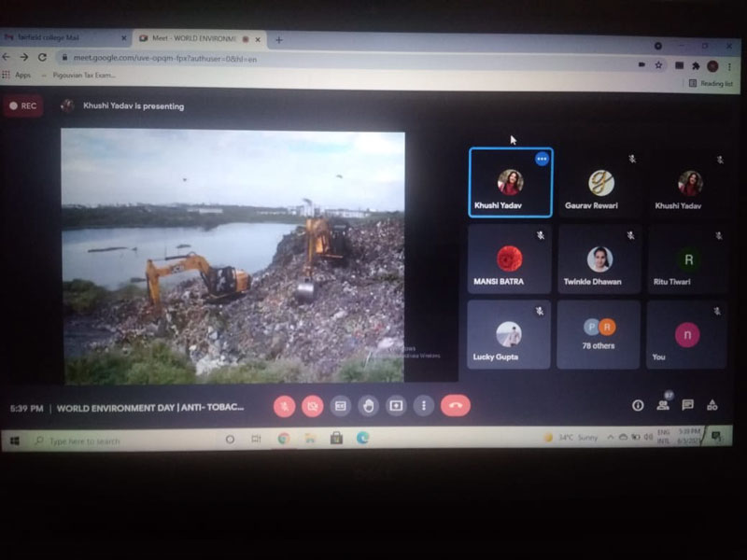
Task: Open options on Khushi Yadav's tile
Action: (542, 159)
